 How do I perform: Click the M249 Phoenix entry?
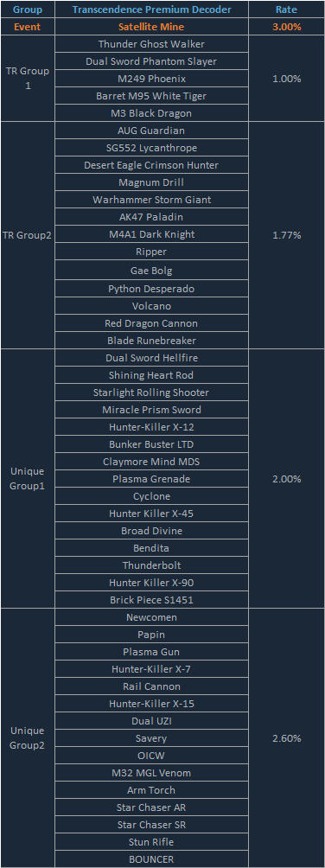152,79
